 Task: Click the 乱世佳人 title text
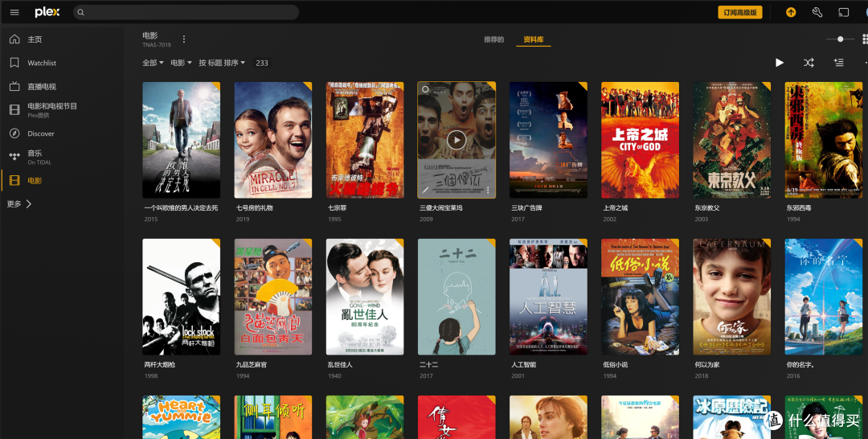[340, 365]
